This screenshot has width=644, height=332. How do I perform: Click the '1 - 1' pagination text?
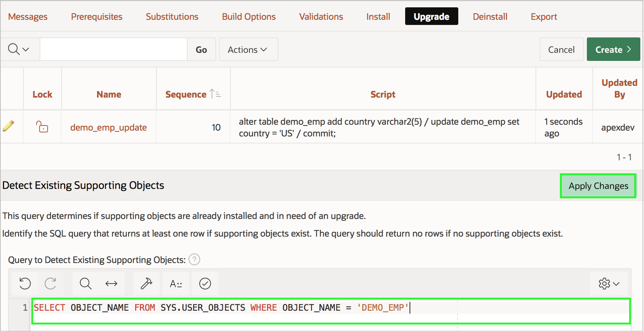(624, 157)
